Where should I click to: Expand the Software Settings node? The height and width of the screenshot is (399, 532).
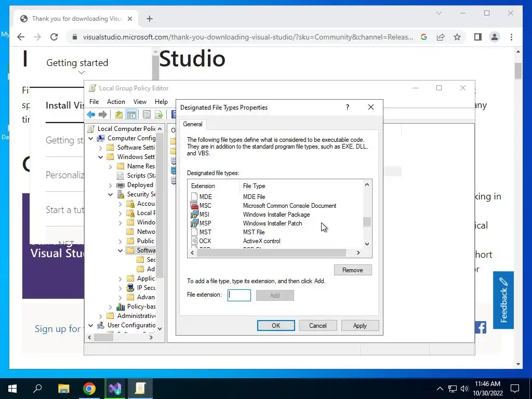[100, 148]
